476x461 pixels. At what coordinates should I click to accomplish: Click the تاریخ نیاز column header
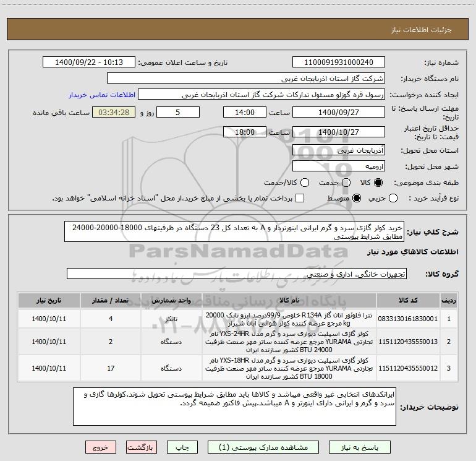49,301
